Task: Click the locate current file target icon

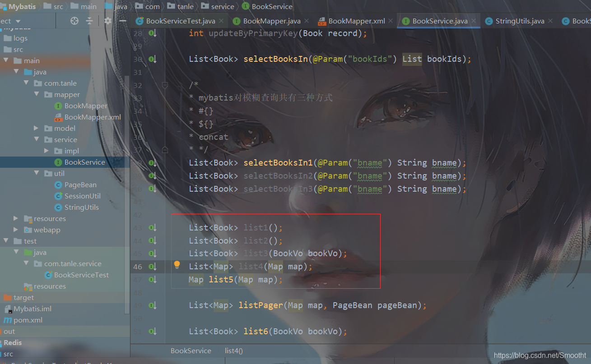Action: click(x=74, y=21)
